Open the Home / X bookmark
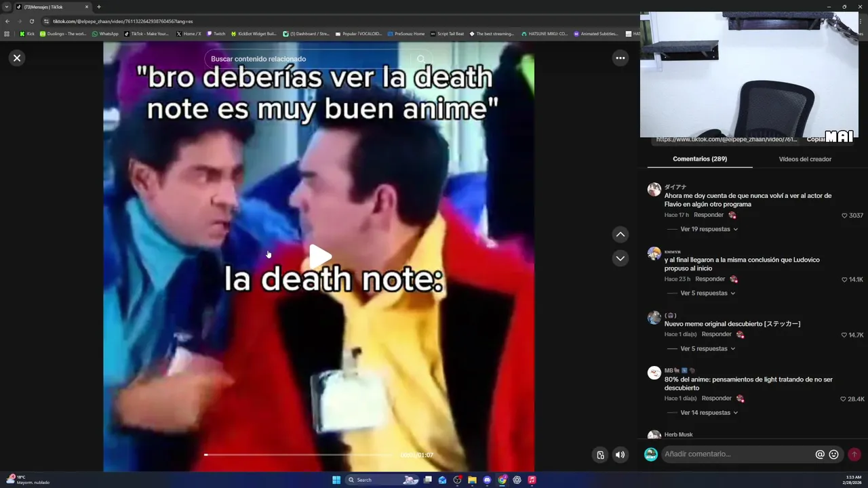 point(189,33)
